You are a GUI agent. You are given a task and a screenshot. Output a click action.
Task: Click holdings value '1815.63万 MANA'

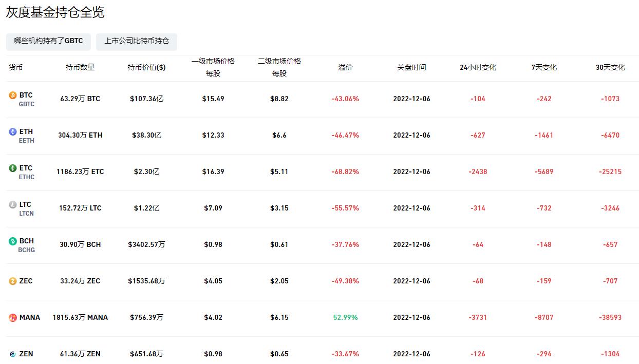coord(80,317)
